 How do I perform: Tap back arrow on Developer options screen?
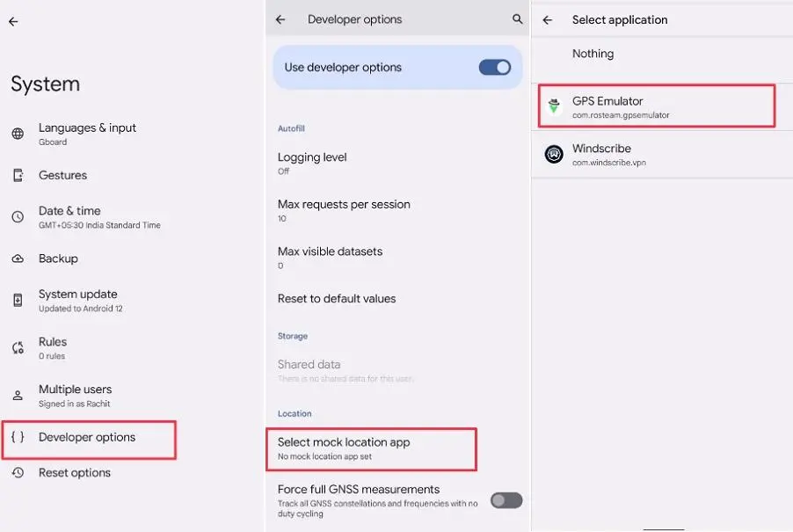[280, 19]
